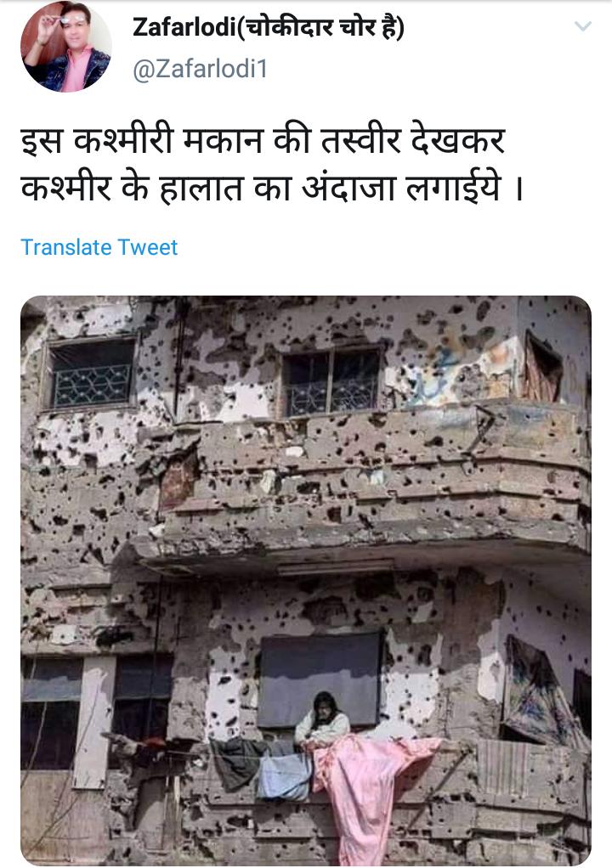Open the bullet-riddled building photo
The width and height of the screenshot is (612, 868).
pos(306,579)
